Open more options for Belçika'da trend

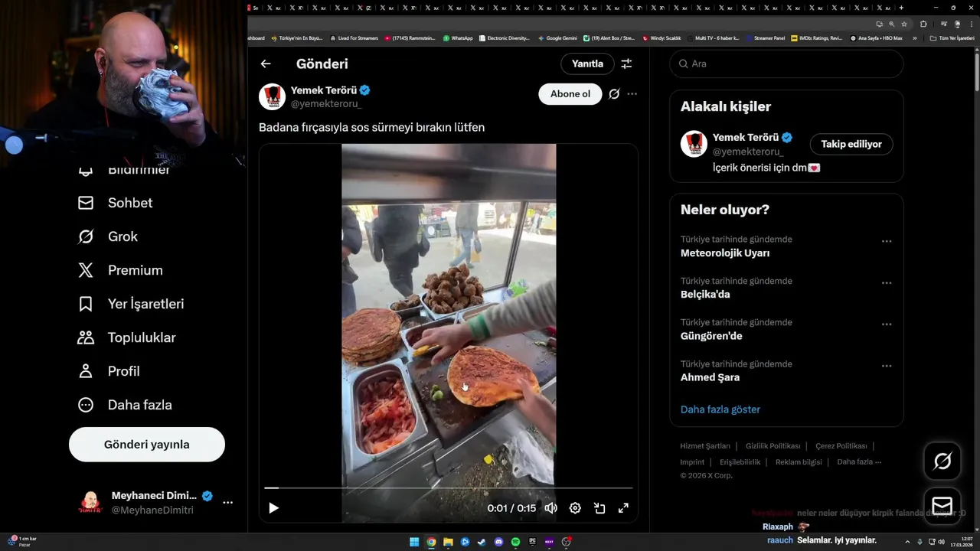tap(887, 282)
